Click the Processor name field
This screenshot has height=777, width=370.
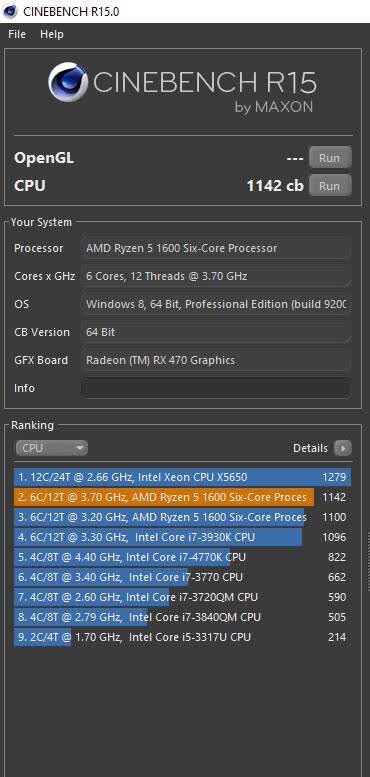point(216,248)
